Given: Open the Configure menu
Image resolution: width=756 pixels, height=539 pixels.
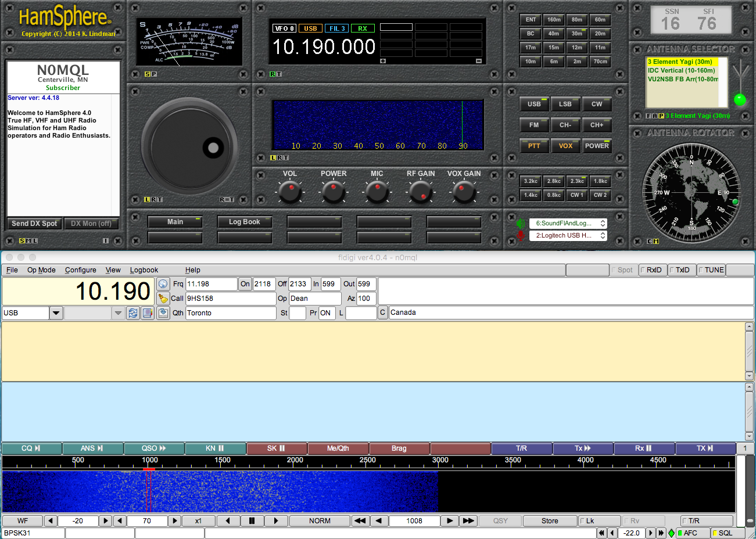Looking at the screenshot, I should click(x=81, y=270).
